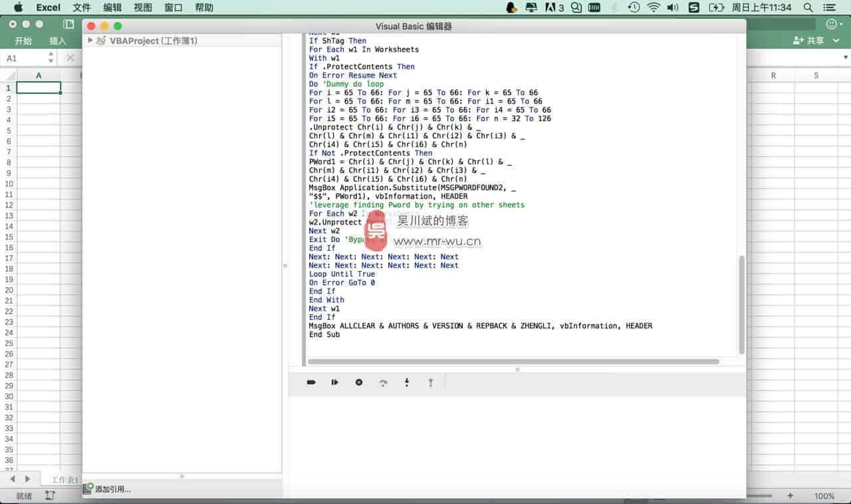
Task: Click the Step Out debug icon
Action: pyautogui.click(x=431, y=382)
